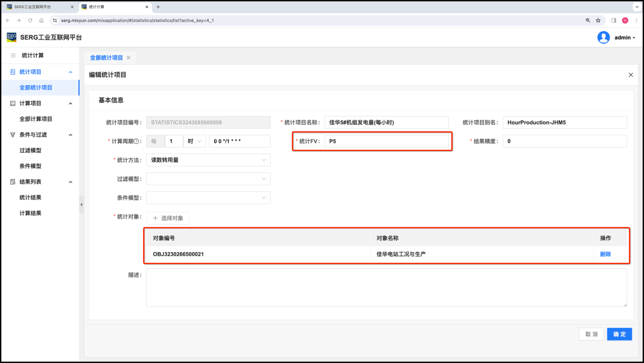Viewport: 644px width, 363px height.
Task: Click the 选择对象 button
Action: tap(168, 218)
